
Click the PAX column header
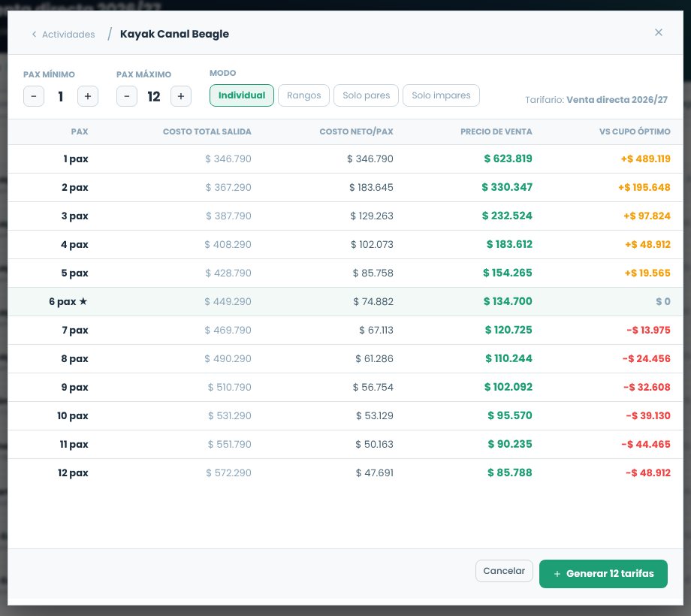coord(80,131)
